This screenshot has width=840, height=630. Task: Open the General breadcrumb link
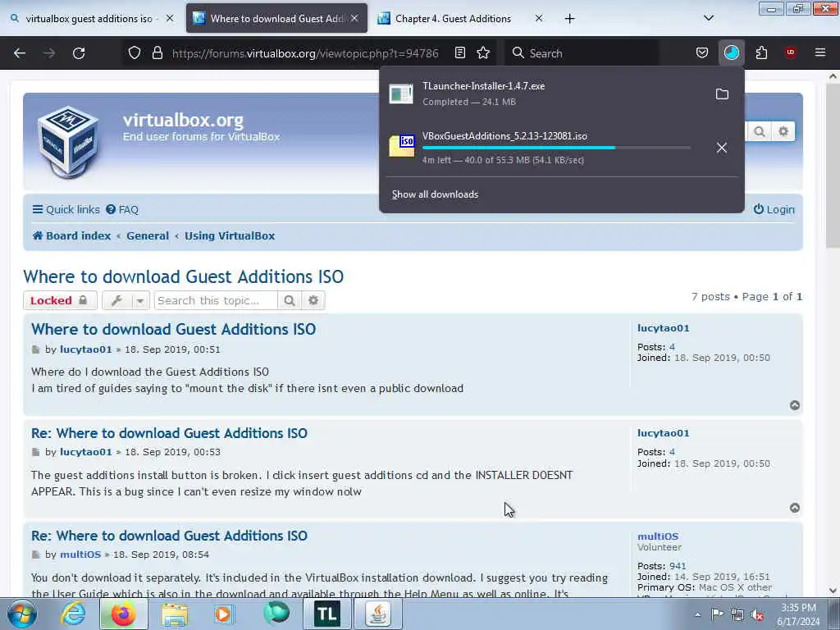point(148,235)
